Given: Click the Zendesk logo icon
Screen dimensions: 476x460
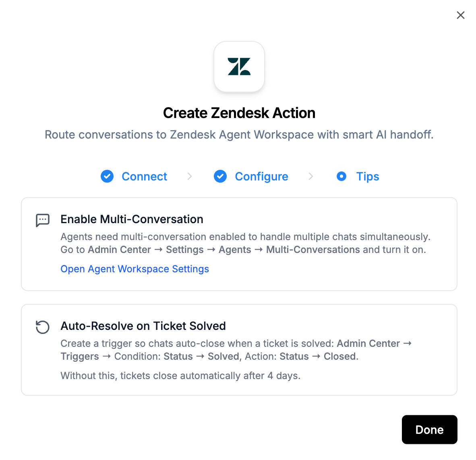Looking at the screenshot, I should [x=239, y=67].
